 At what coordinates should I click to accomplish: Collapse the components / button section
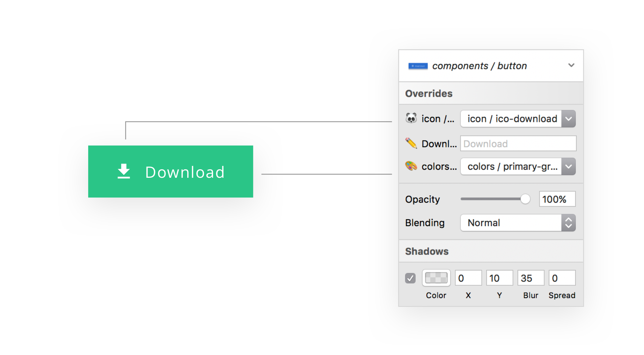(571, 65)
